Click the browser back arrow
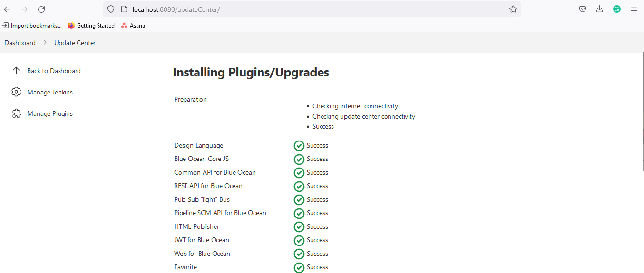 coord(8,9)
